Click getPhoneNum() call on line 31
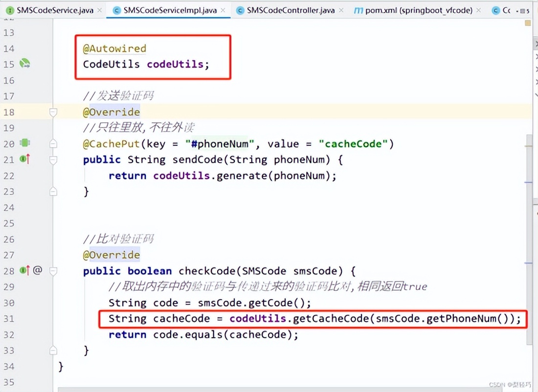Viewport: 538px width, 392px height. (x=468, y=319)
